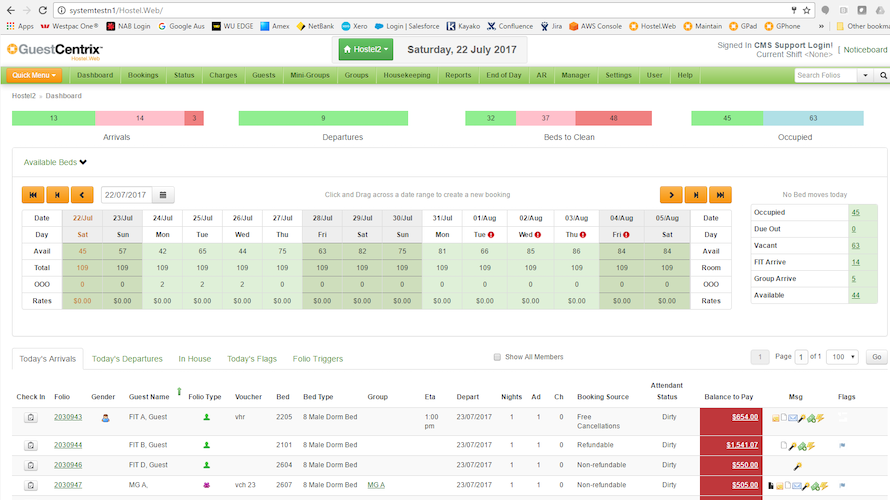Switch to Folio Triggers tab
The height and width of the screenshot is (500, 890).
click(318, 359)
